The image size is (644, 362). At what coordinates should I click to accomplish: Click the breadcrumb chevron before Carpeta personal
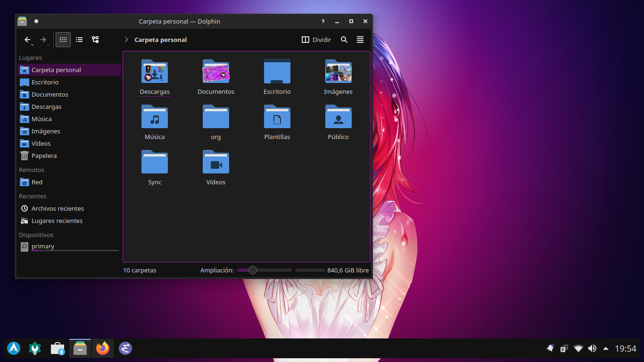pyautogui.click(x=126, y=40)
